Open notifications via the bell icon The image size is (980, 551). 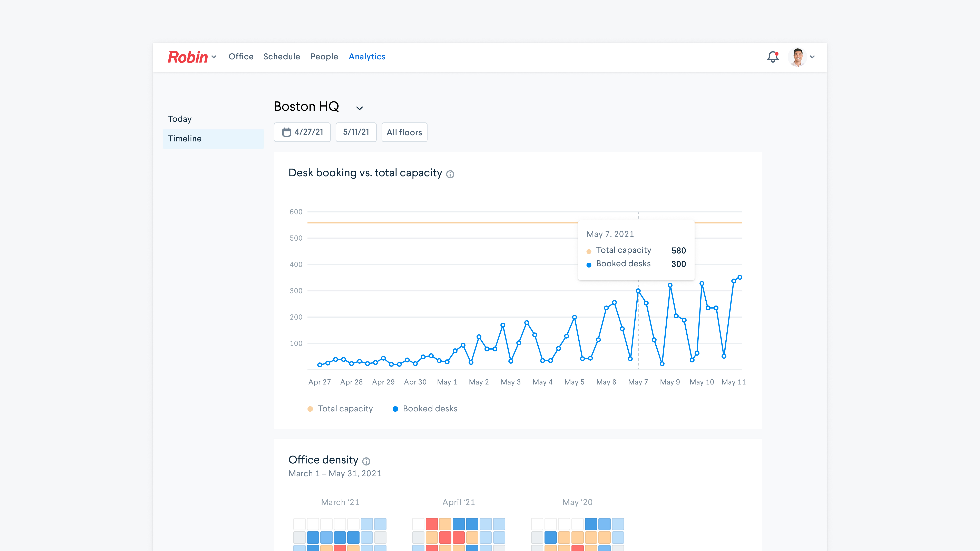[x=773, y=57]
